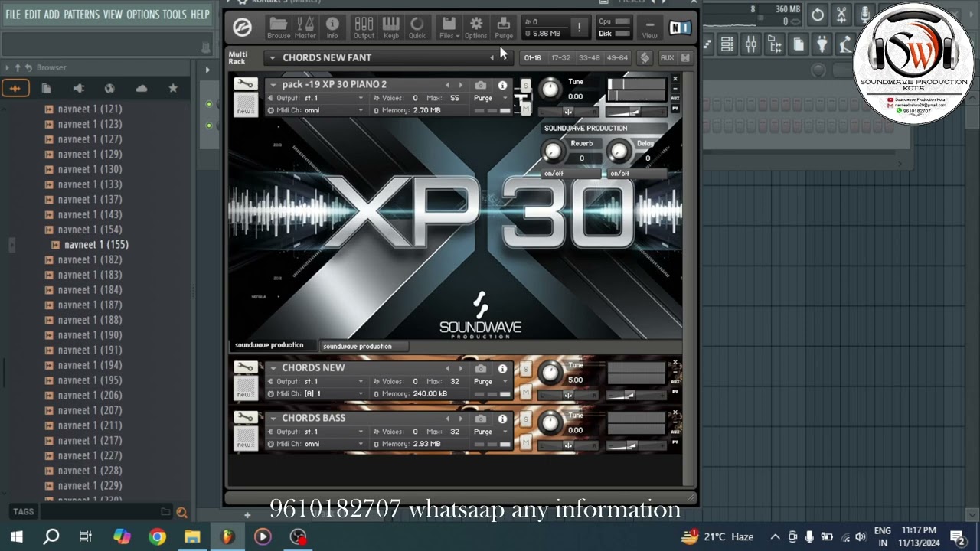Viewport: 980px width, 551px height.
Task: Open Output st.1 dropdown on XP 30 PIANO 2
Action: point(315,98)
